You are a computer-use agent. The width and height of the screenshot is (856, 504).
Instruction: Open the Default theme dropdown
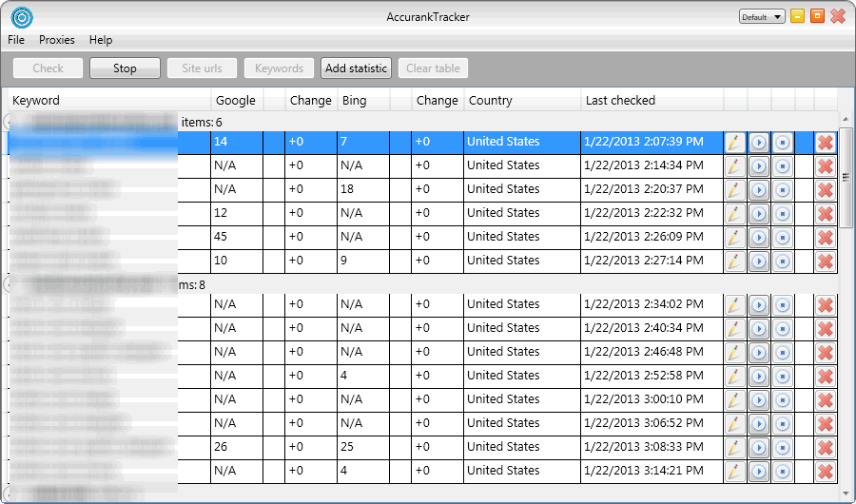(x=762, y=17)
